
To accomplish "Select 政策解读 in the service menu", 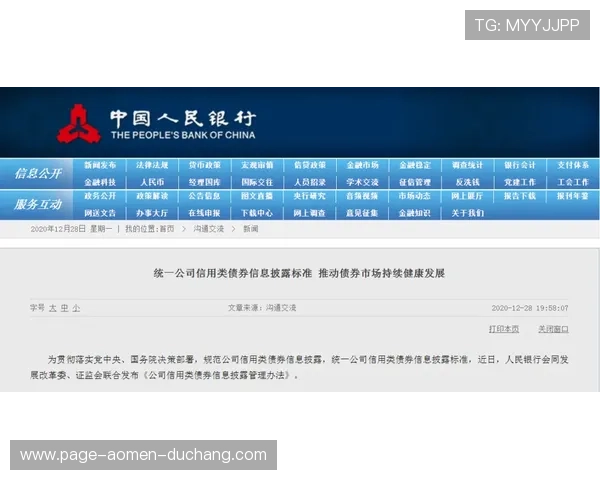I will point(152,196).
